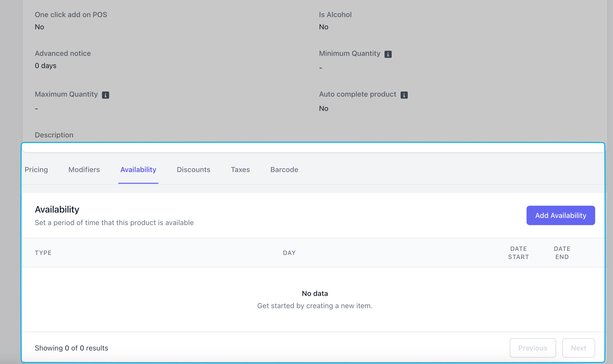
Task: Click the Showing 0 of 0 results text
Action: point(71,348)
